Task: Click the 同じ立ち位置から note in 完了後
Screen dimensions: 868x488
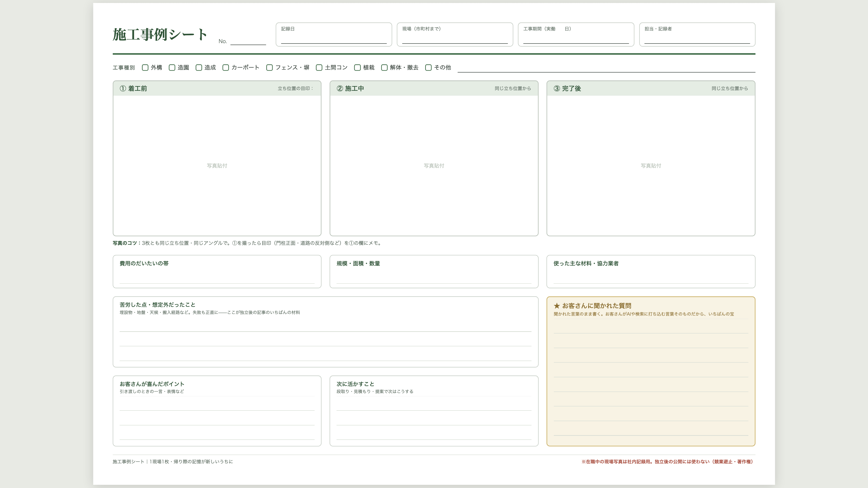Action: click(x=730, y=89)
